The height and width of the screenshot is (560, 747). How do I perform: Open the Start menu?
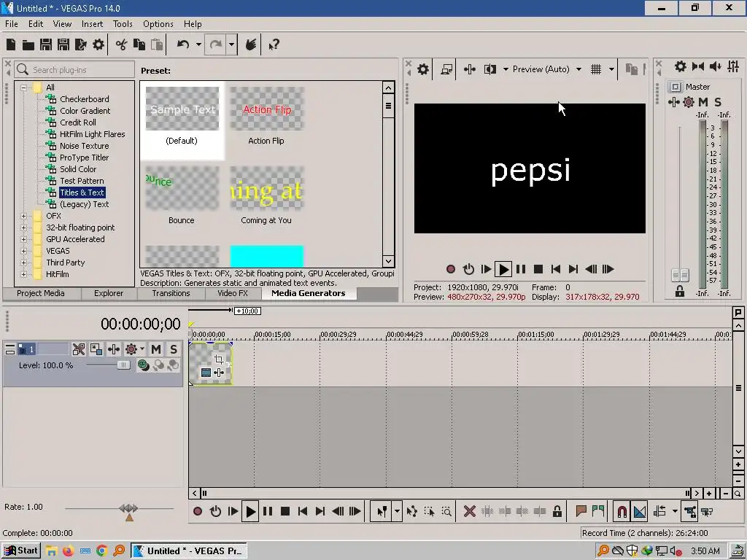(x=21, y=551)
